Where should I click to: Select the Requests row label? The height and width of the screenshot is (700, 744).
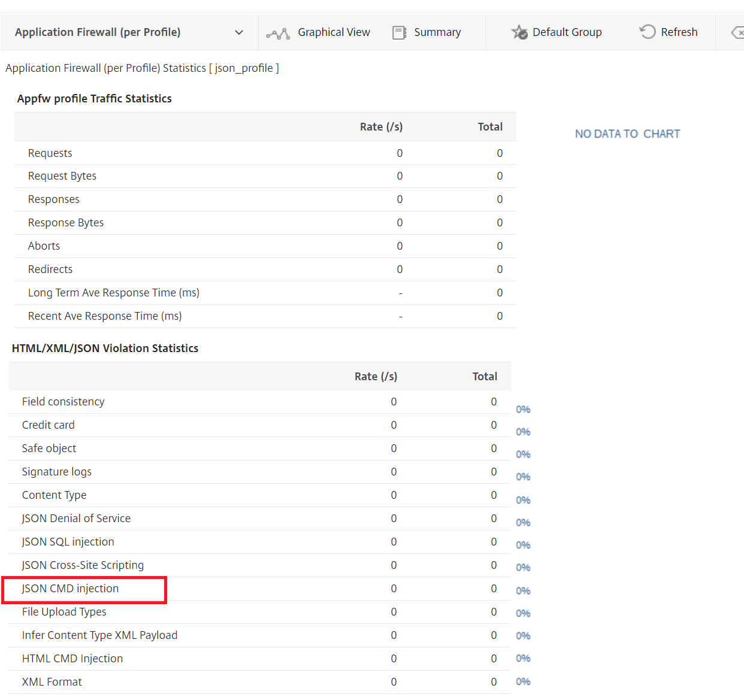[50, 153]
